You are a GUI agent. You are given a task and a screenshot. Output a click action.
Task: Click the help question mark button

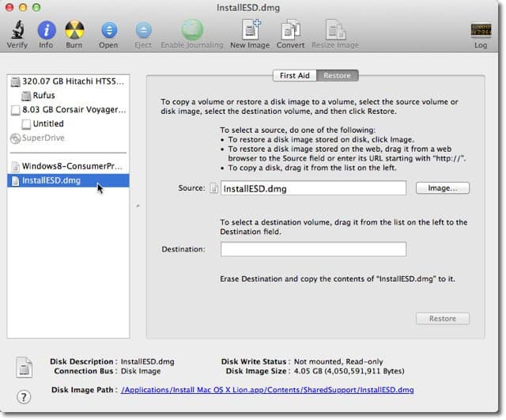click(24, 397)
